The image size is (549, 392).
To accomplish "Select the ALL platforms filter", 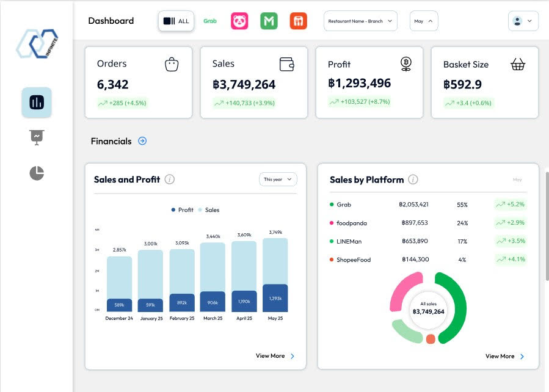I will [x=176, y=21].
